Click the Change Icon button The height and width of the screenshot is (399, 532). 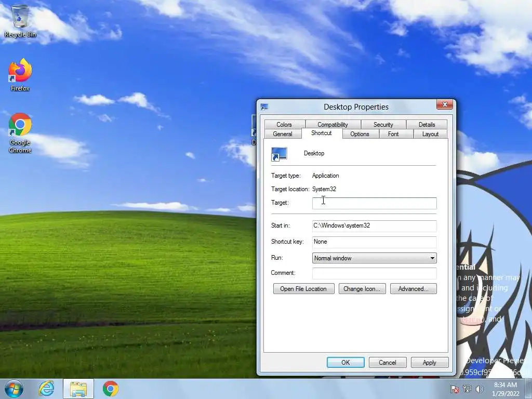coord(362,289)
